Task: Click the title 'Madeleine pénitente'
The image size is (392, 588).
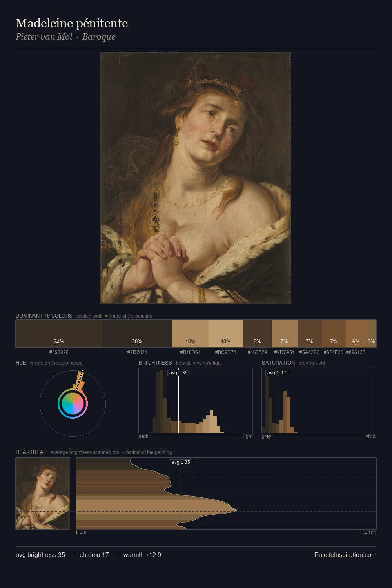Action: click(72, 23)
